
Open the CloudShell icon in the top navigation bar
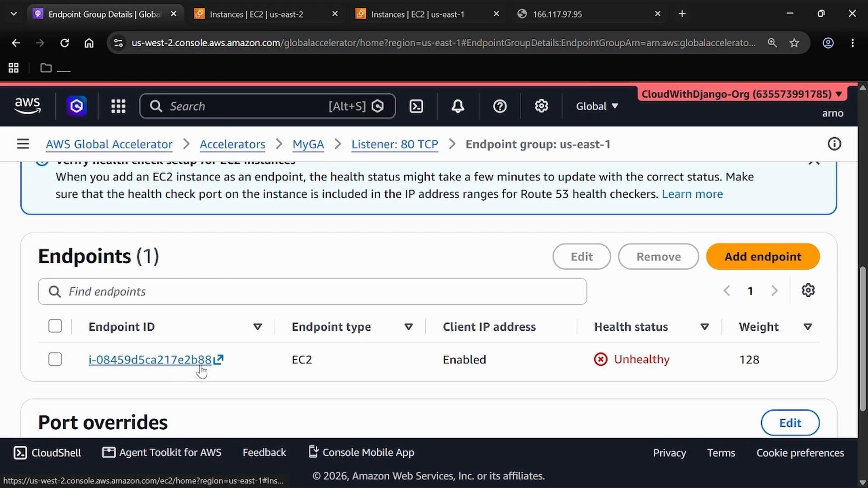click(416, 106)
